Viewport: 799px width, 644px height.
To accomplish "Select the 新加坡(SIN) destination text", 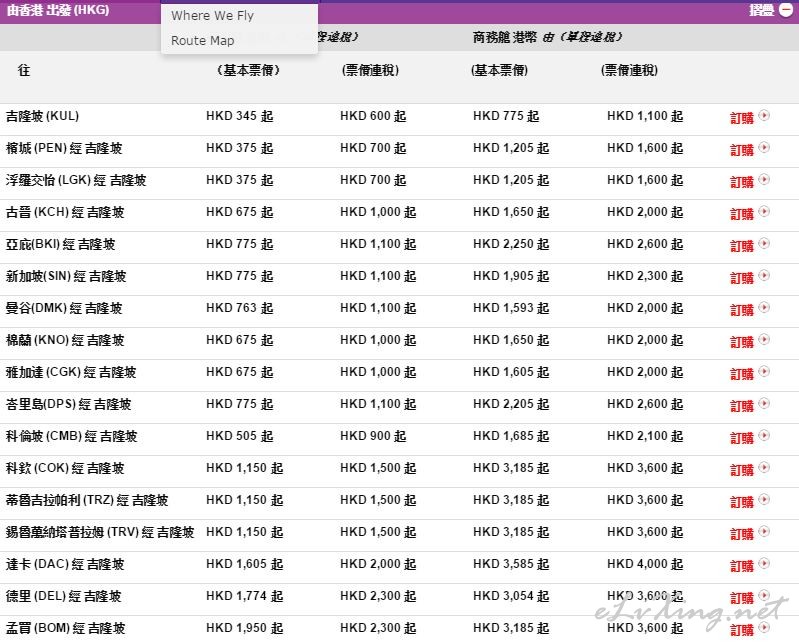I will click(66, 276).
